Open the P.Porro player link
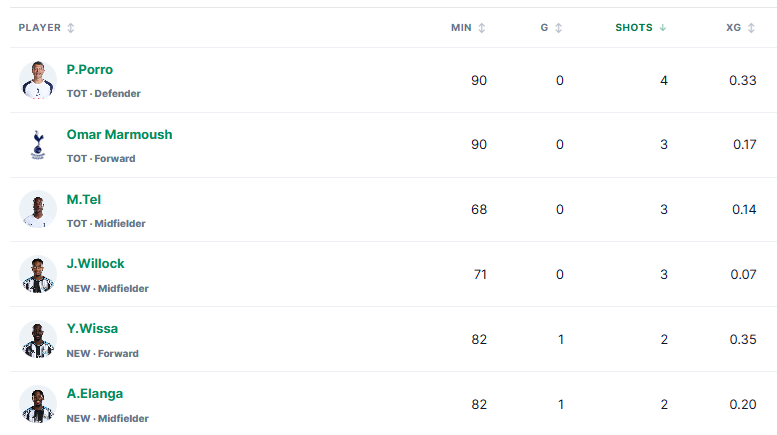The height and width of the screenshot is (435, 777). point(90,69)
